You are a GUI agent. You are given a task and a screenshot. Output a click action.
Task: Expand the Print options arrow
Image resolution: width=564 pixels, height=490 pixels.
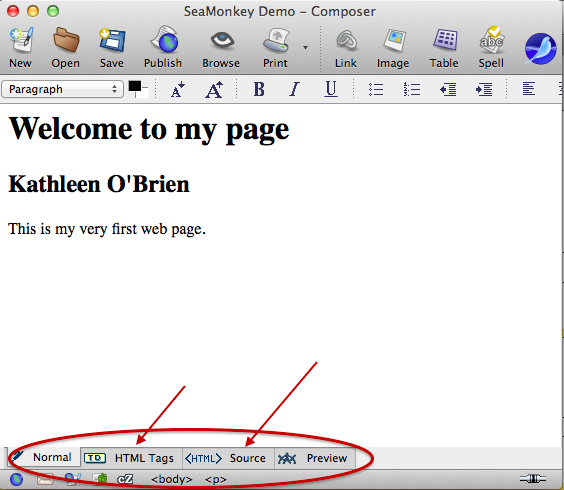(305, 47)
